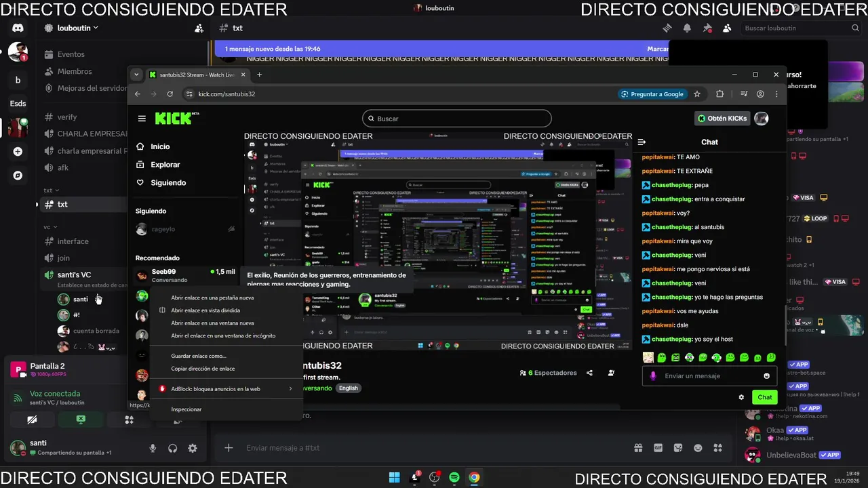Open Kick chat settings gear
Image resolution: width=868 pixels, height=488 pixels.
(741, 397)
